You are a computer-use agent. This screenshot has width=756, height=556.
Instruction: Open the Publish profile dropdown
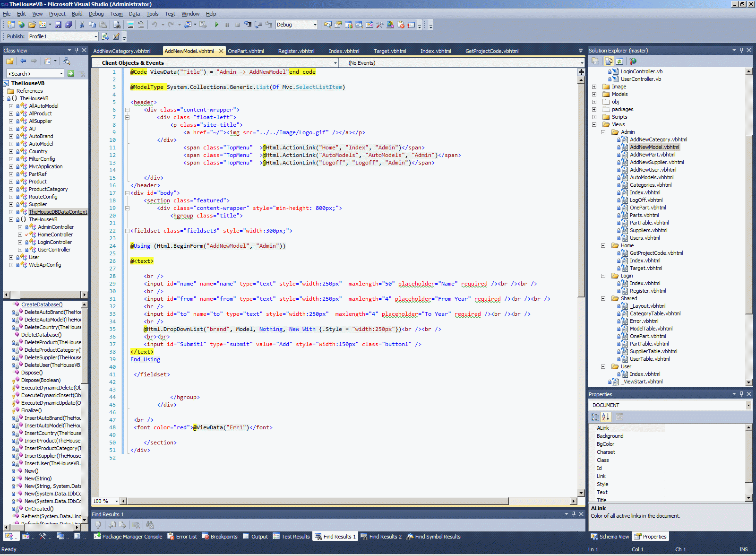click(x=95, y=36)
